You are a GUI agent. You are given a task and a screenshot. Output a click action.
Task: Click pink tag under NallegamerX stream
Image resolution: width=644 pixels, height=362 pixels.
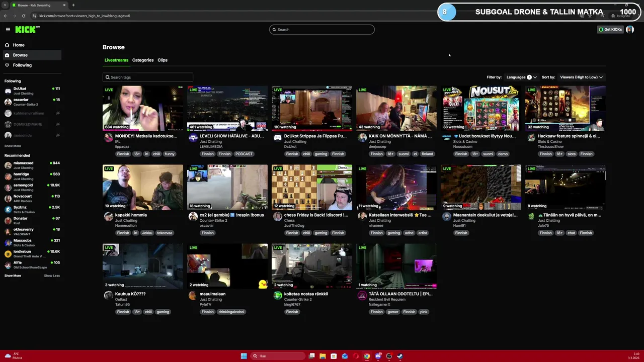click(x=424, y=312)
